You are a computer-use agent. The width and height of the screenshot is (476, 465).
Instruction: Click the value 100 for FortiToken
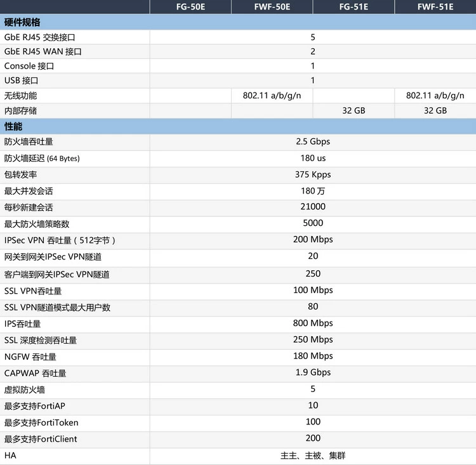313,422
